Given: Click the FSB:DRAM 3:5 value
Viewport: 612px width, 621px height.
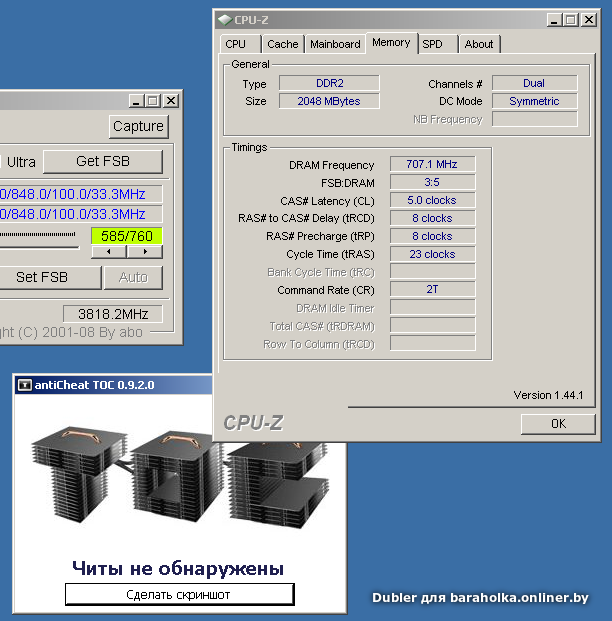Looking at the screenshot, I should coord(433,182).
